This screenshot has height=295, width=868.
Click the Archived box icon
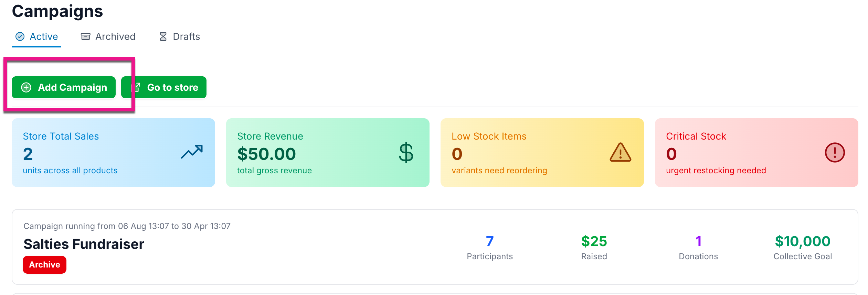pos(85,36)
